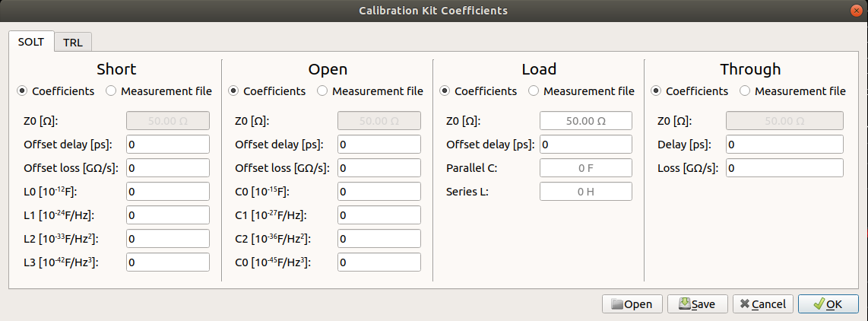The height and width of the screenshot is (321, 868).
Task: Click the Load Series L field
Action: pos(585,192)
